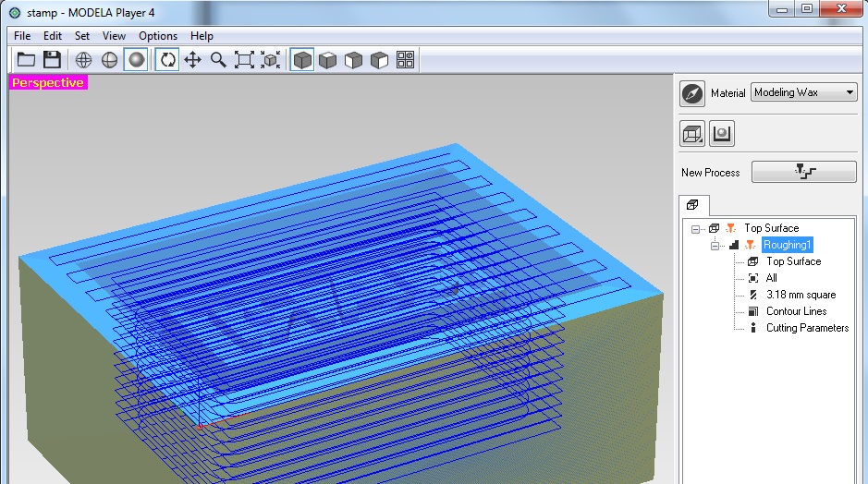Click the end mill icon beside 3.18 mm square
The image size is (868, 484).
pyautogui.click(x=752, y=295)
